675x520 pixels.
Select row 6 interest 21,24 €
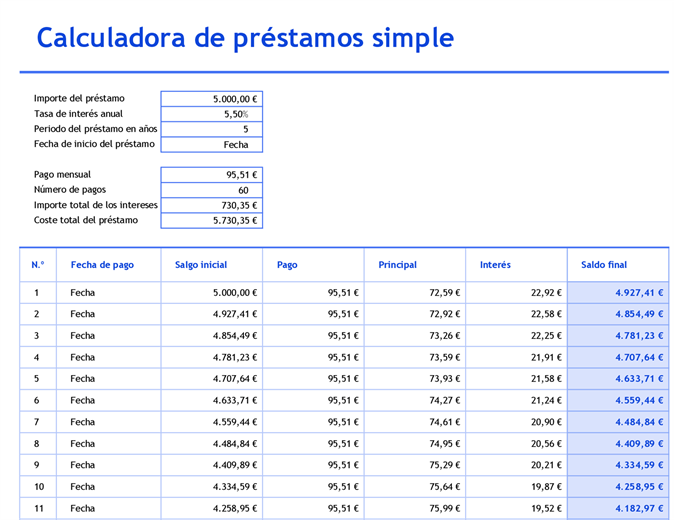(x=517, y=400)
